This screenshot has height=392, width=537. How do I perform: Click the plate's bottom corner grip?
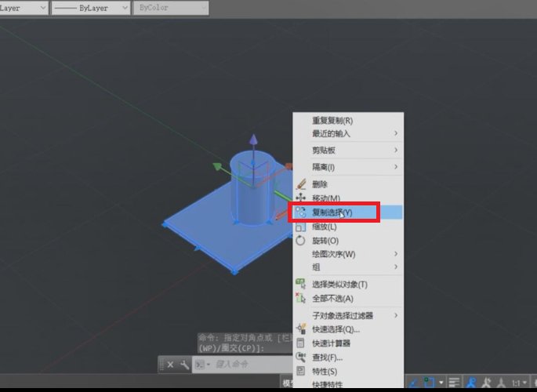point(234,272)
